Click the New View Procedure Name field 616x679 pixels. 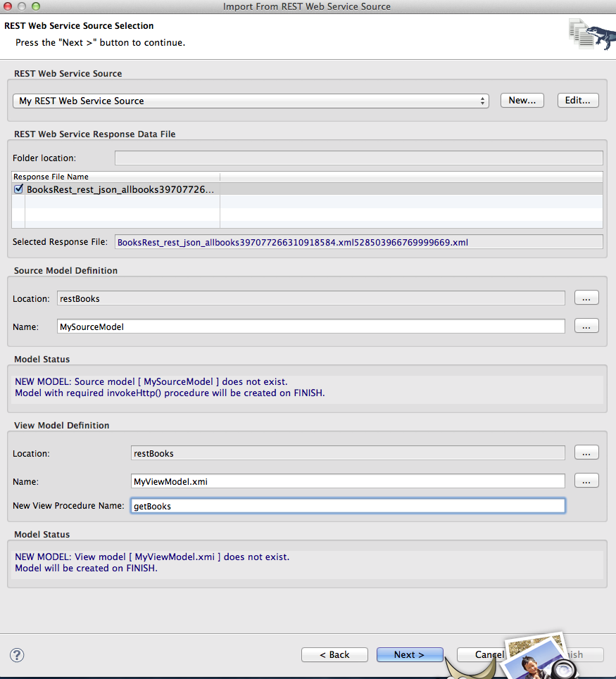click(348, 506)
